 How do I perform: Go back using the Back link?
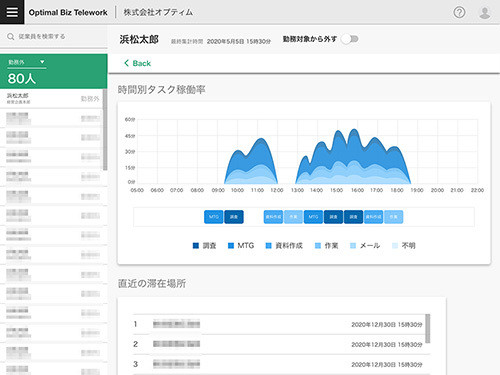137,63
